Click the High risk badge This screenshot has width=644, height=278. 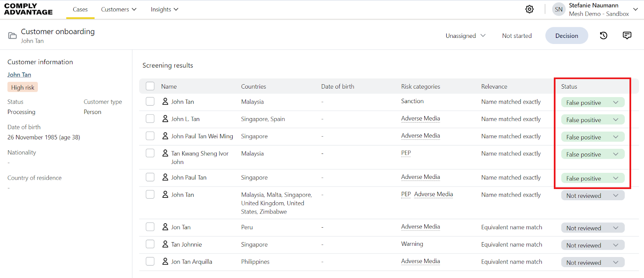[x=23, y=87]
